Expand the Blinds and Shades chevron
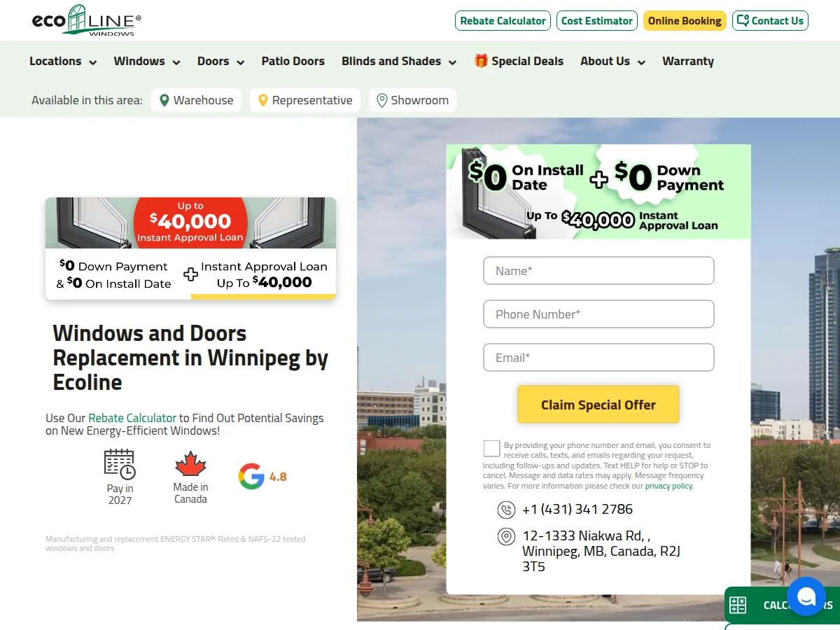 pos(452,62)
